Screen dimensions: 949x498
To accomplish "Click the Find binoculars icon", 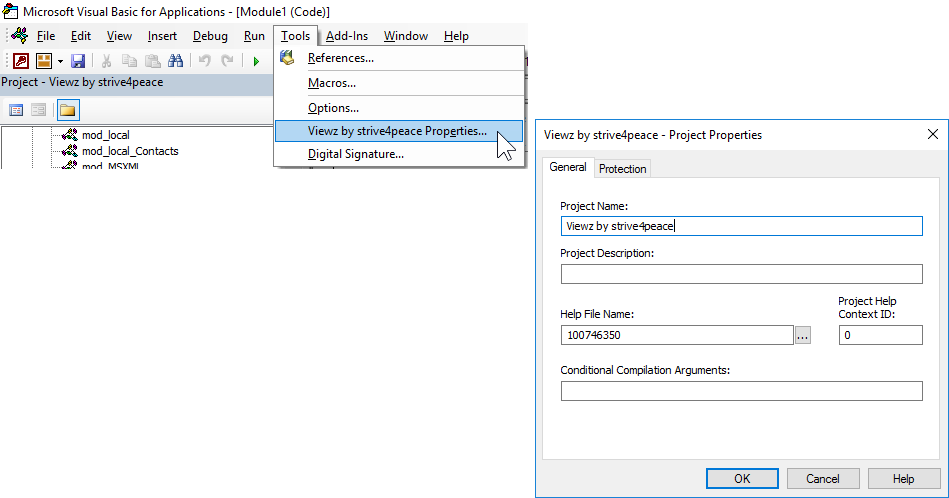I will pyautogui.click(x=176, y=61).
